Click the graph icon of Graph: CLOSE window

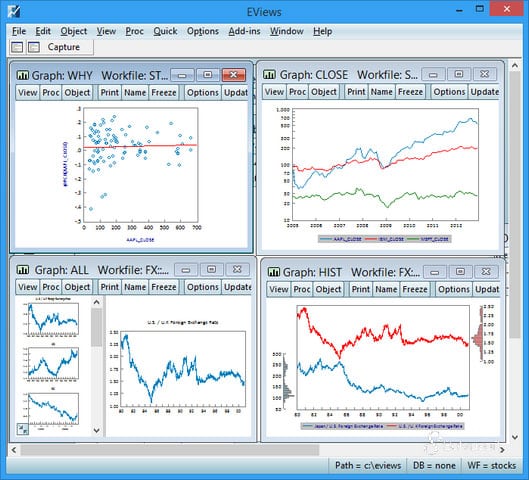(269, 74)
